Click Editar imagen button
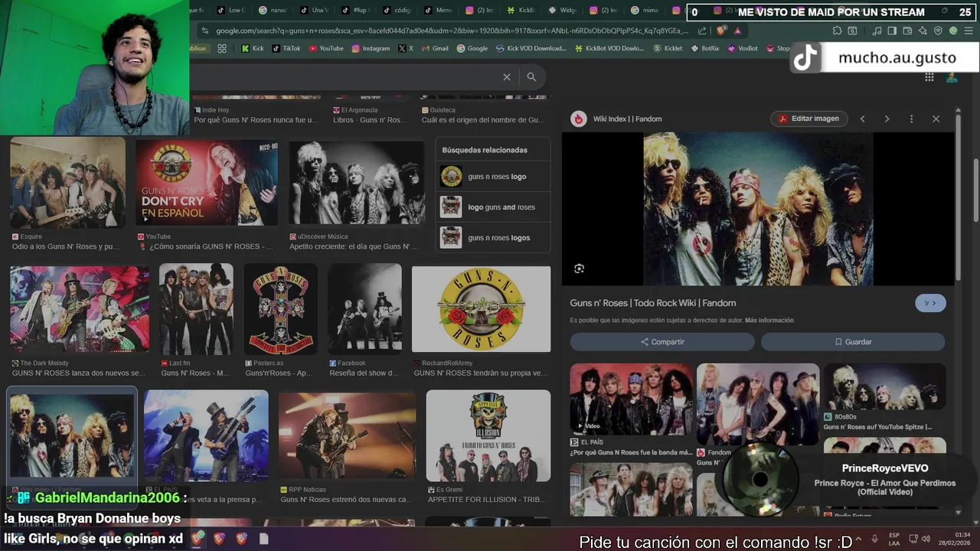Screen dimensions: 980x551 click(x=810, y=119)
